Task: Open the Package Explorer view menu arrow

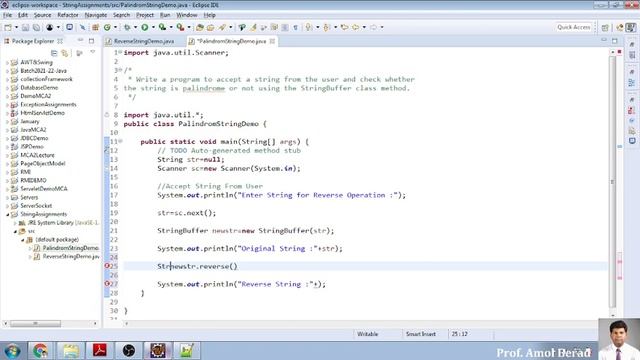Action: click(x=93, y=53)
